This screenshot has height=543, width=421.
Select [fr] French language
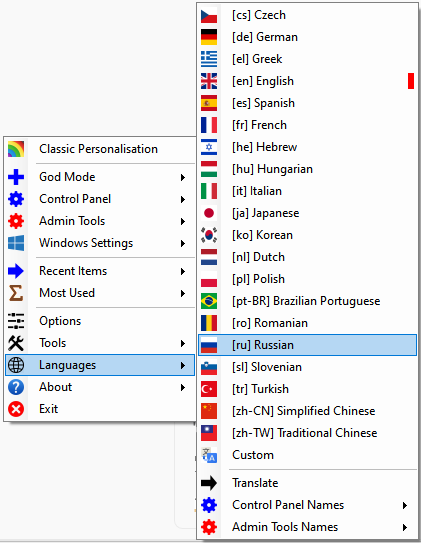point(307,125)
